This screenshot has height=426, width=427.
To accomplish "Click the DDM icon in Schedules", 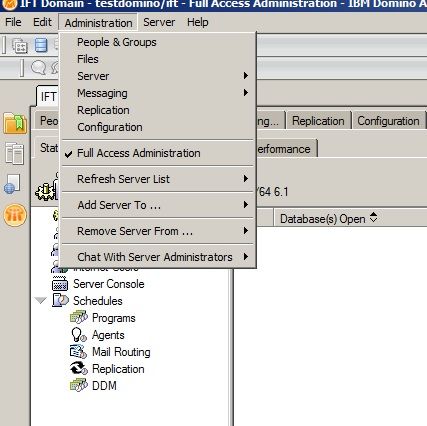I will coord(79,385).
